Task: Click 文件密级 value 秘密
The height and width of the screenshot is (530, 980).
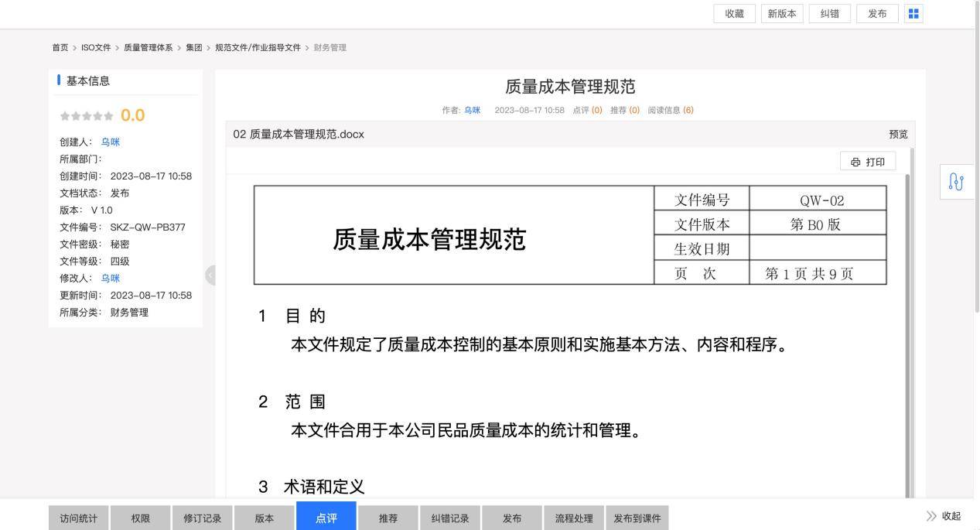Action: click(x=120, y=244)
